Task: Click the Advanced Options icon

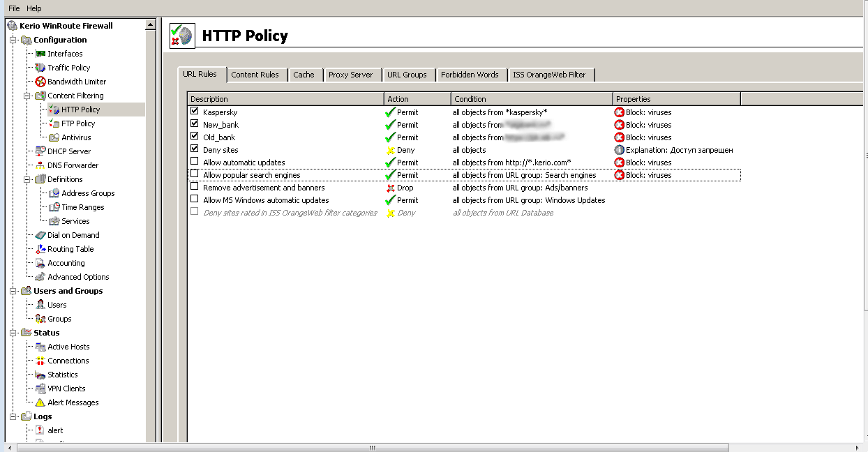Action: 40,277
